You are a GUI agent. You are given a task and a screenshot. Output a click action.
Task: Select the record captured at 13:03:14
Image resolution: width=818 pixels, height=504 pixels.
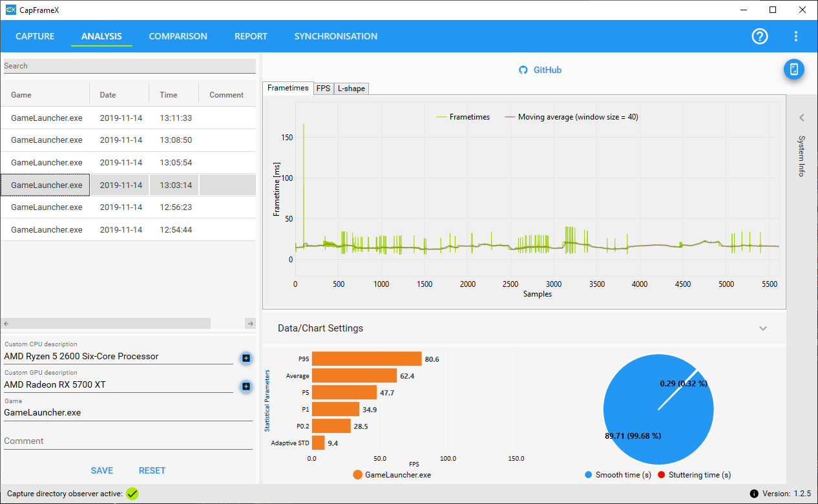click(x=128, y=185)
